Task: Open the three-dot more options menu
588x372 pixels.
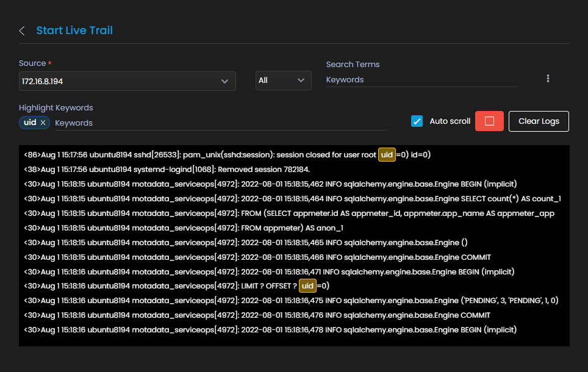Action: pyautogui.click(x=548, y=79)
